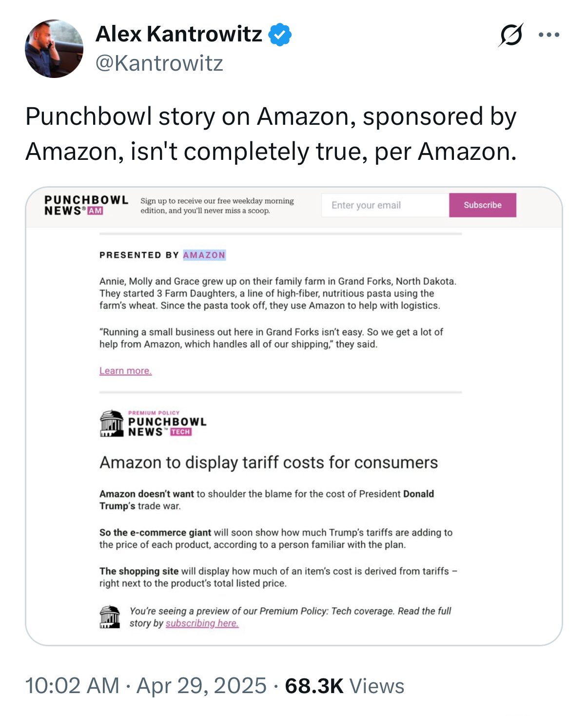Click the Capitol building logo icon
The height and width of the screenshot is (716, 588).
click(112, 423)
